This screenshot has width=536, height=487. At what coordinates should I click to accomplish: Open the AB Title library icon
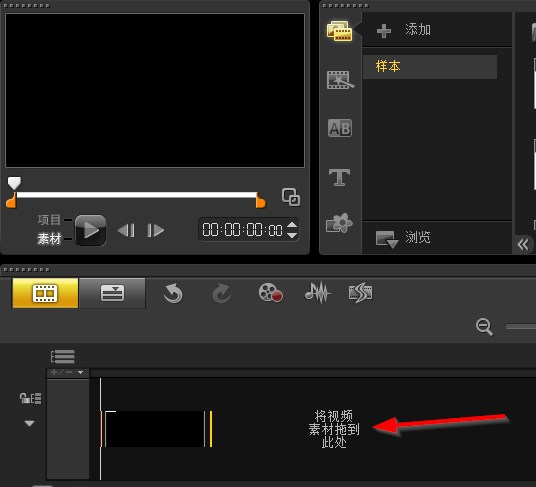(340, 128)
